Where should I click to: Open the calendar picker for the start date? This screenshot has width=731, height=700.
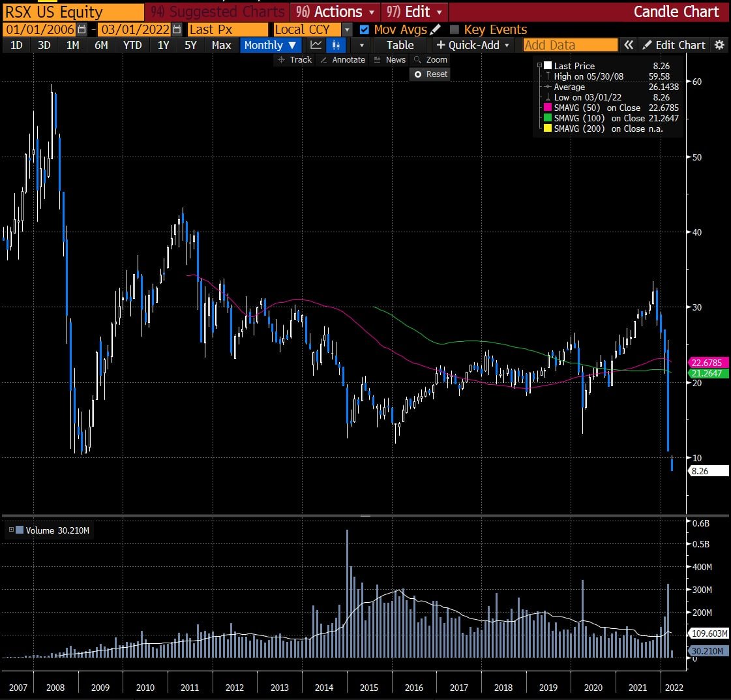[x=82, y=29]
